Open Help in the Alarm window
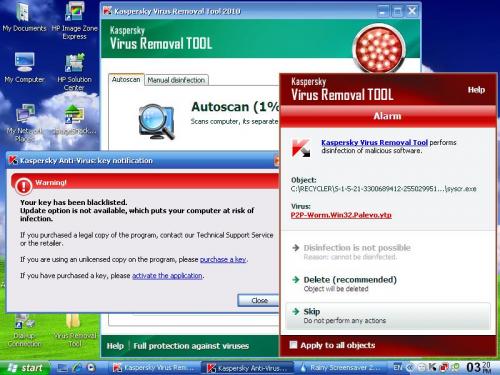 476,90
